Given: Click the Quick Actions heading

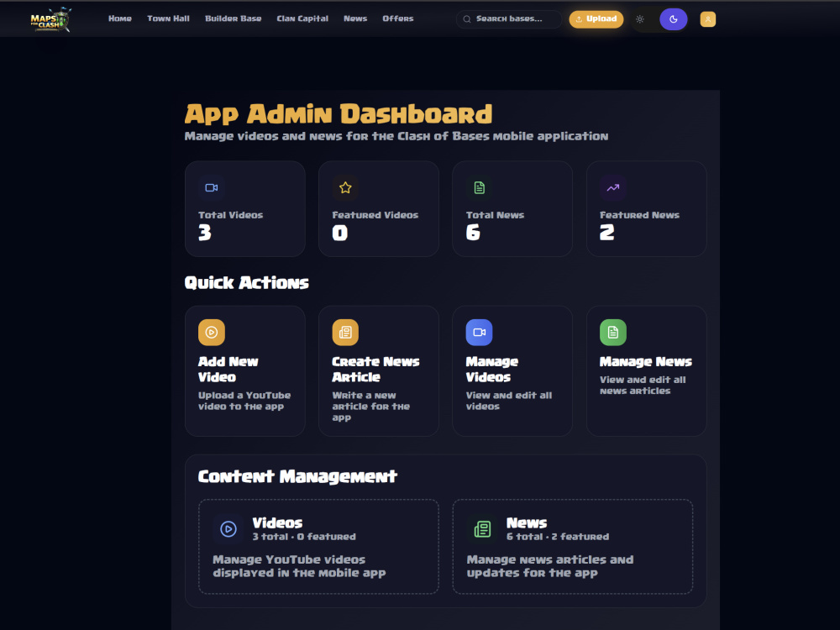Looking at the screenshot, I should click(x=246, y=282).
